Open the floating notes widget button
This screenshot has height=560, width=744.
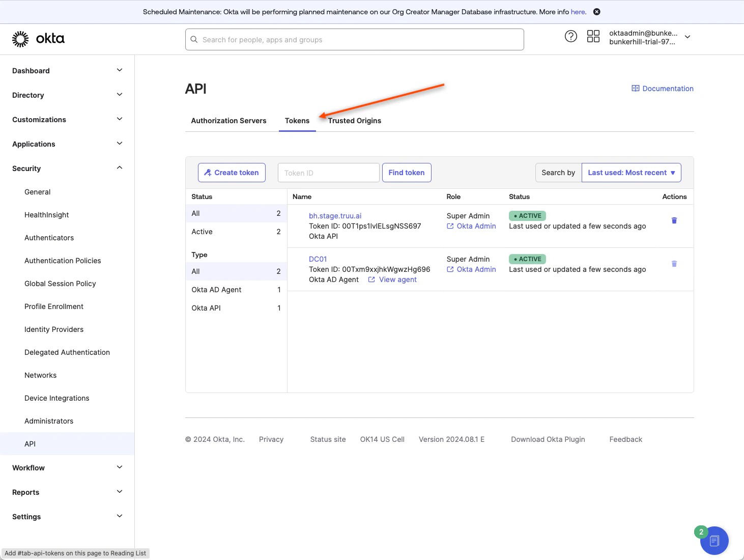(x=714, y=541)
